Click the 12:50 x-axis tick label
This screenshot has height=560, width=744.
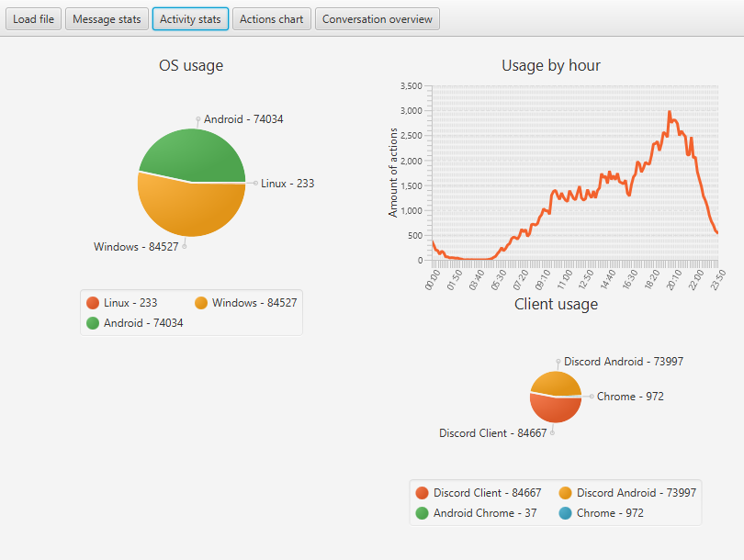[x=586, y=280]
